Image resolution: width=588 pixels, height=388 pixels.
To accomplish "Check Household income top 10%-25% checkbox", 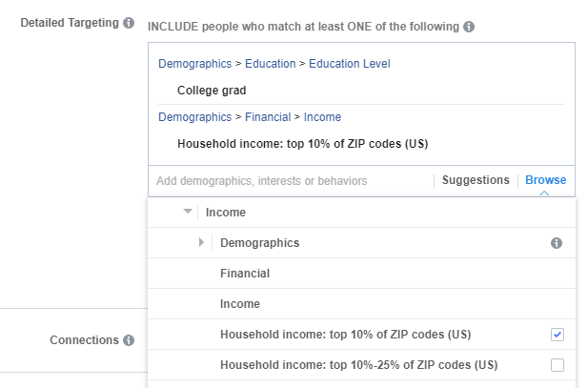I will pos(558,365).
